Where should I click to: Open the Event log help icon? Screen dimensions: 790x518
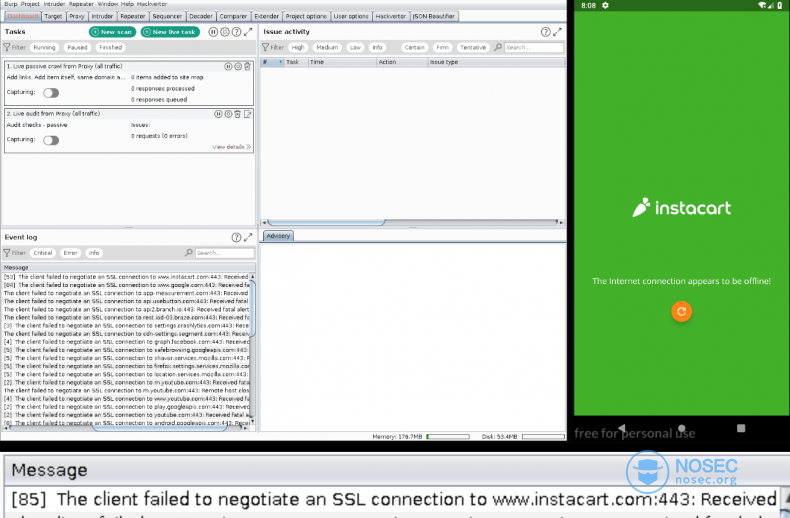[236, 237]
